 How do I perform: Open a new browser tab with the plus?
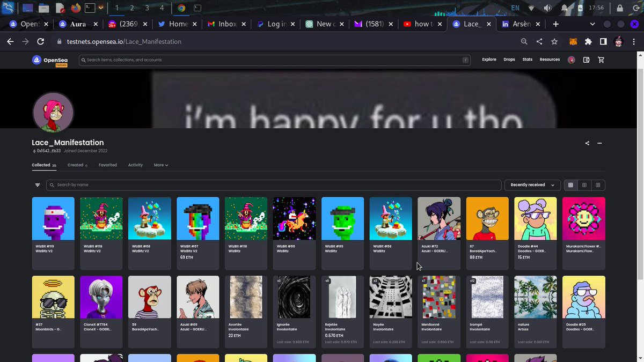[x=555, y=24]
